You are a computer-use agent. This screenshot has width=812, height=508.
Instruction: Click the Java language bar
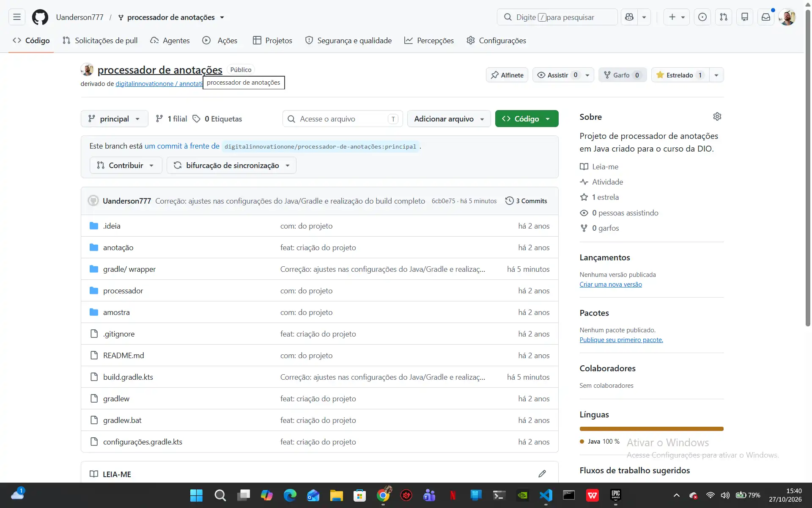click(x=651, y=429)
